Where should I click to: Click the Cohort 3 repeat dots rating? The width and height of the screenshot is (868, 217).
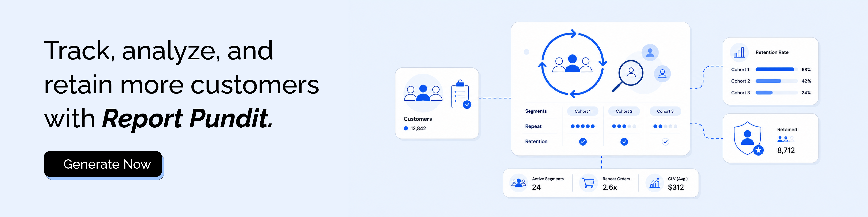click(665, 126)
